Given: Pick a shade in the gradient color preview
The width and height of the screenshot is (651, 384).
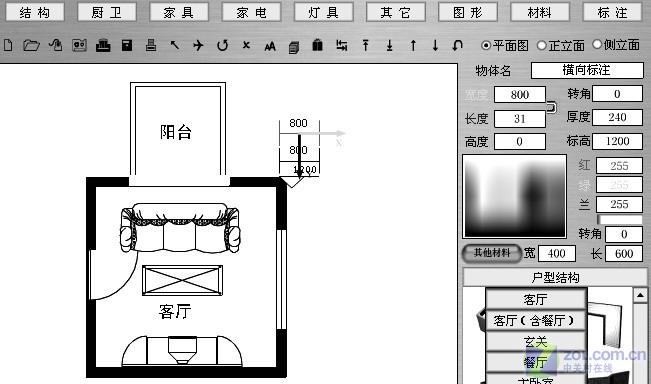Looking at the screenshot, I should (515, 196).
